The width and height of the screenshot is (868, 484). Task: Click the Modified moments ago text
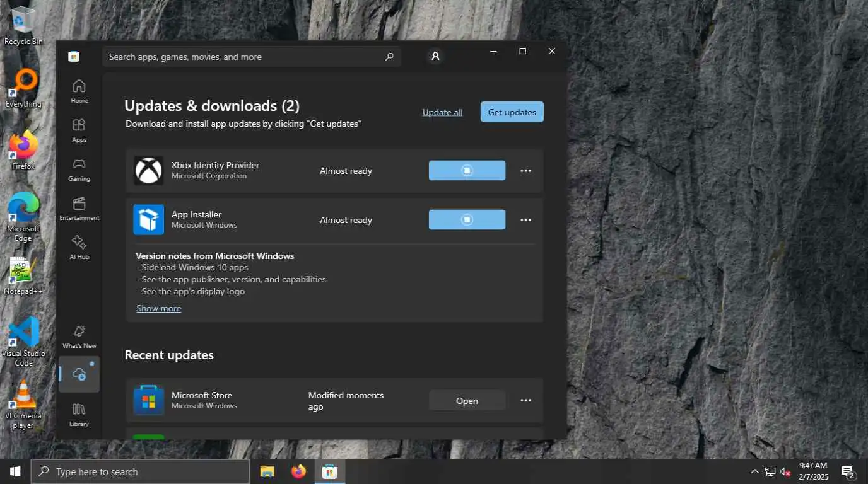346,401
